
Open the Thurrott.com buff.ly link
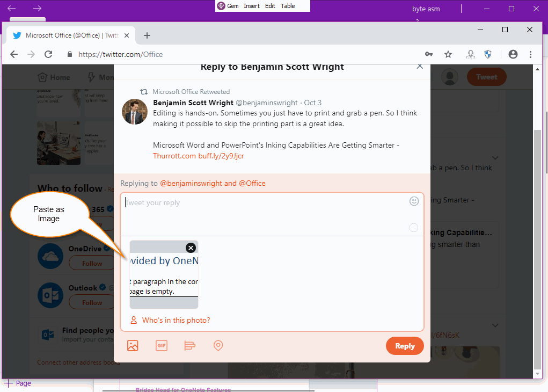click(x=199, y=156)
